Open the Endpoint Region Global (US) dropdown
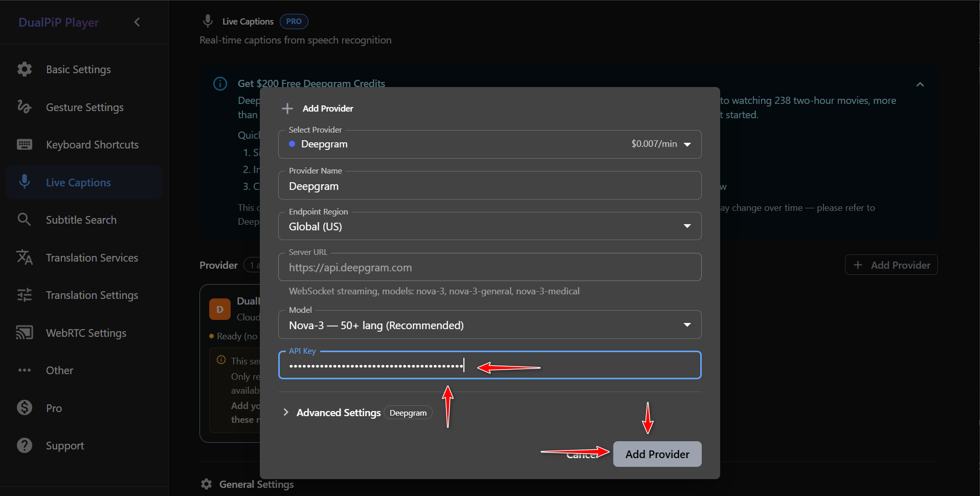This screenshot has width=980, height=496. click(x=489, y=226)
